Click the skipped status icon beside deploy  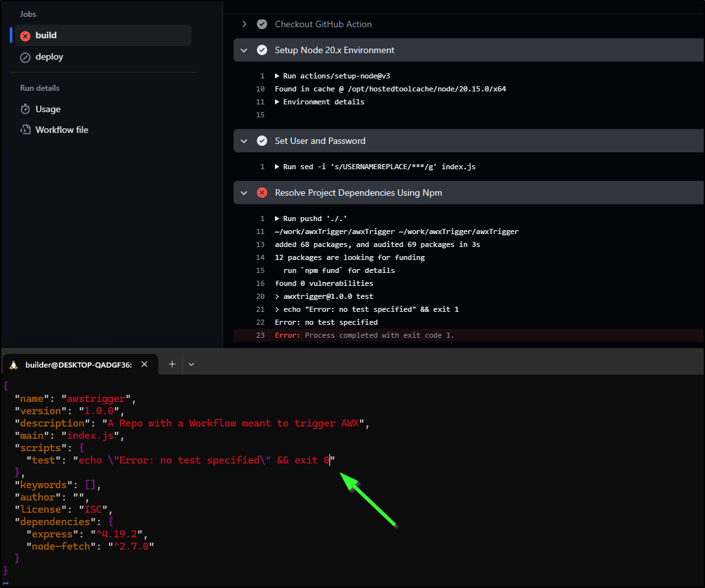(25, 58)
